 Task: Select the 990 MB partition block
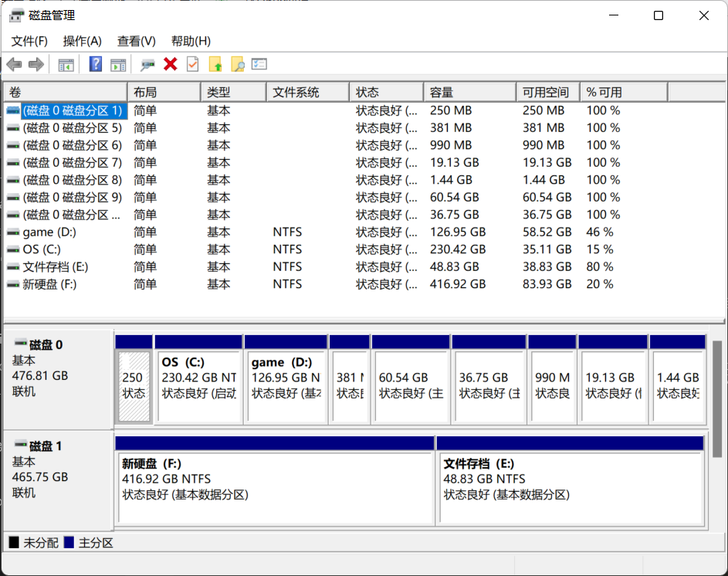pyautogui.click(x=553, y=387)
